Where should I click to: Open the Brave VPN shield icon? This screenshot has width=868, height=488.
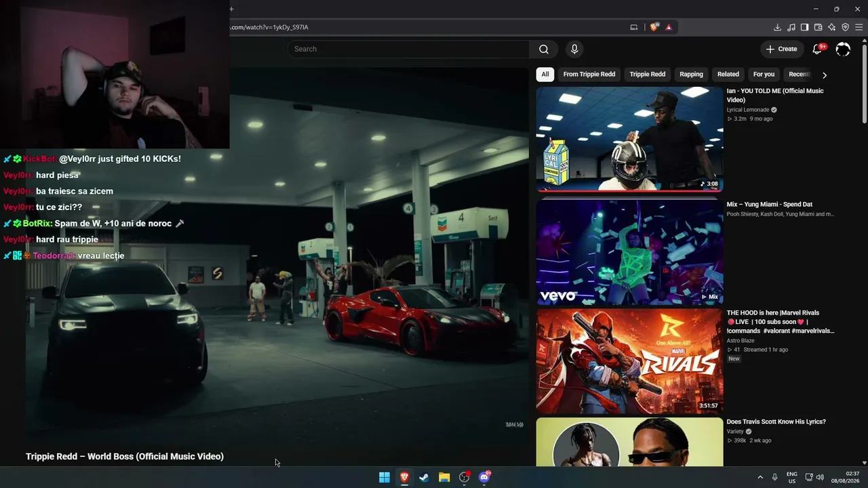(x=846, y=27)
